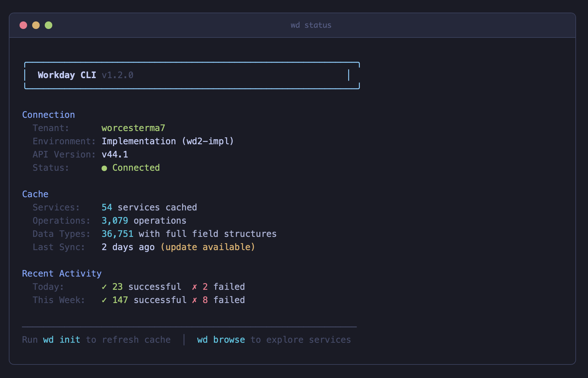Place cursor in the Workday CLI input area
This screenshot has width=588, height=378.
coord(349,75)
